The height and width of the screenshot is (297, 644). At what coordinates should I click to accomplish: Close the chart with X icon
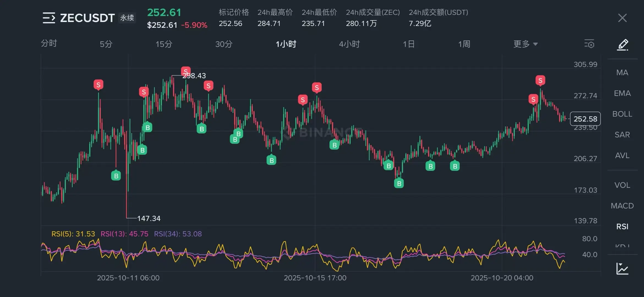click(x=622, y=18)
